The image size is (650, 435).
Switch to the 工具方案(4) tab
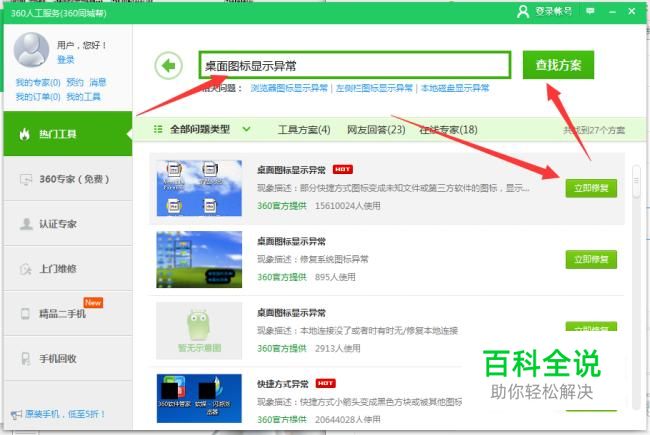pos(304,130)
